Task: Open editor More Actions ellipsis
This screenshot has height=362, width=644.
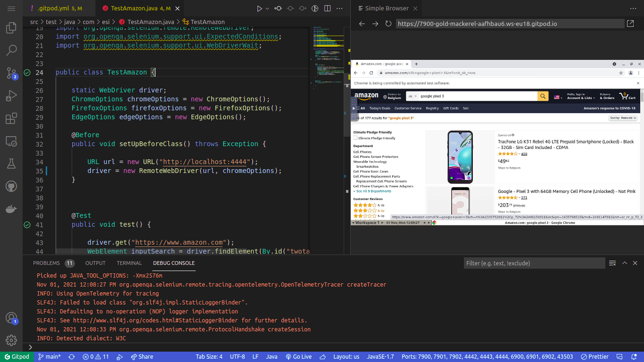Action: tap(339, 8)
